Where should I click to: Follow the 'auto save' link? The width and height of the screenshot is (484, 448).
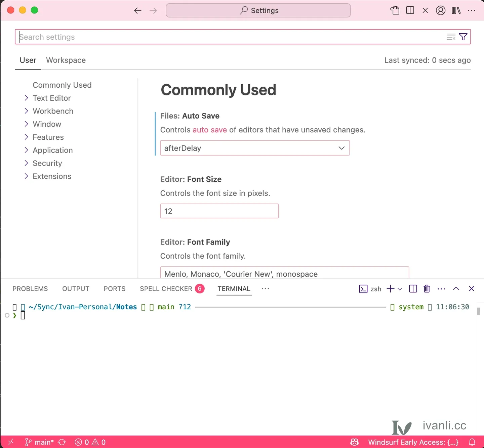tap(210, 130)
